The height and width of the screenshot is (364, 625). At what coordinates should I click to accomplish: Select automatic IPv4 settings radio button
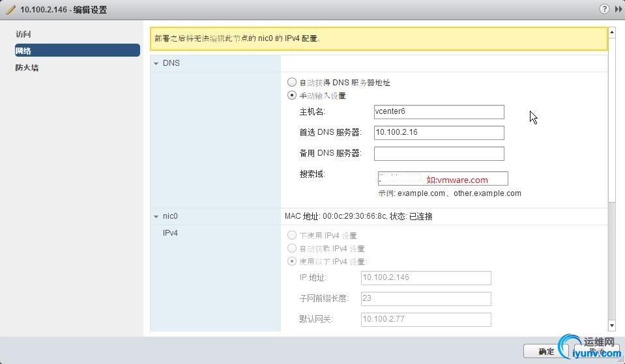[292, 248]
